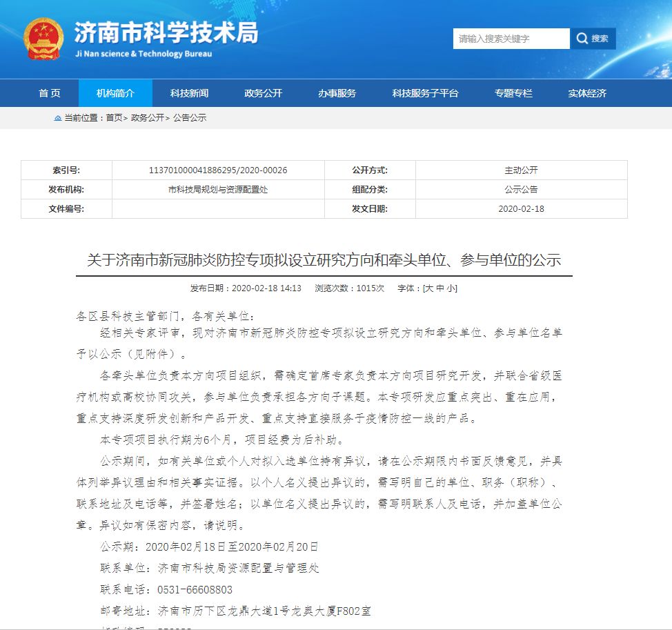672x630 pixels.
Task: Select 机构简介 in navigation bar
Action: pos(115,93)
